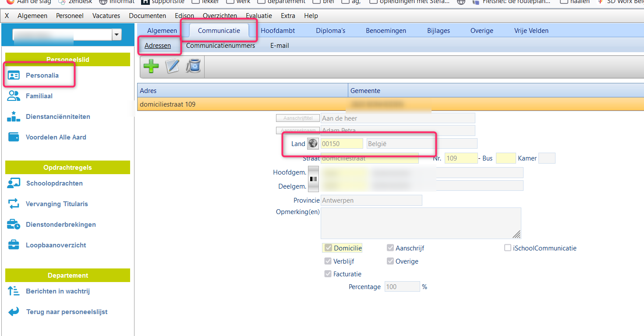Open the Overzichten menu
This screenshot has height=336, width=644.
pos(219,16)
